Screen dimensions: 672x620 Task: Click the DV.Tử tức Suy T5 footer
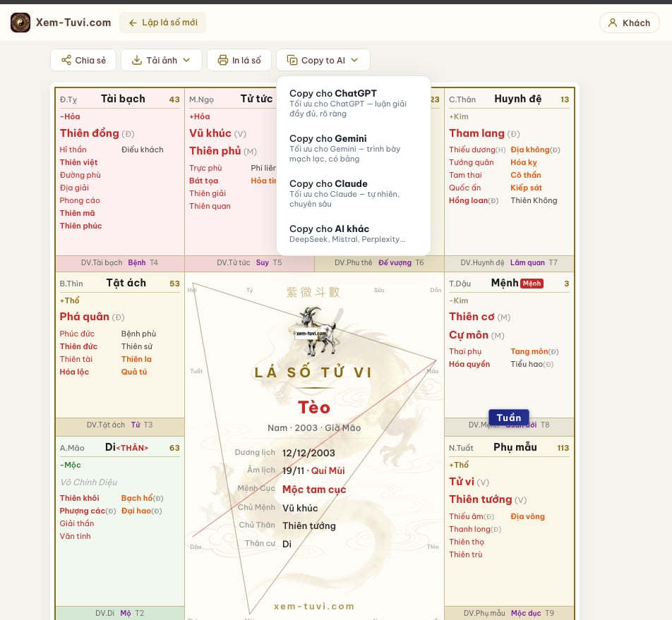(249, 262)
